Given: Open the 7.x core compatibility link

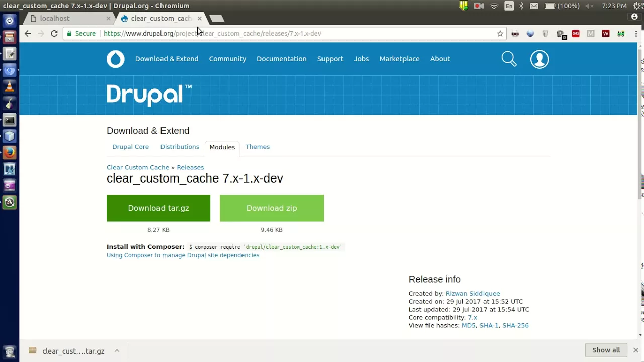Looking at the screenshot, I should pyautogui.click(x=472, y=318).
